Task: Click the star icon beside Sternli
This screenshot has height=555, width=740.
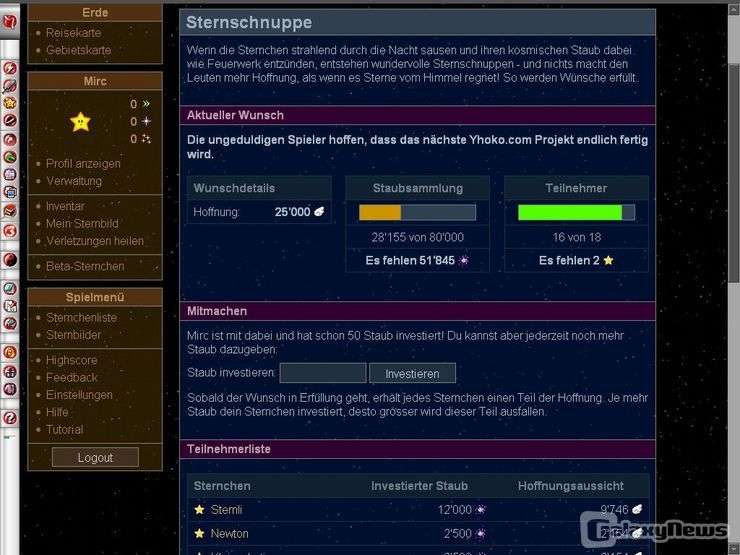Action: [x=199, y=510]
